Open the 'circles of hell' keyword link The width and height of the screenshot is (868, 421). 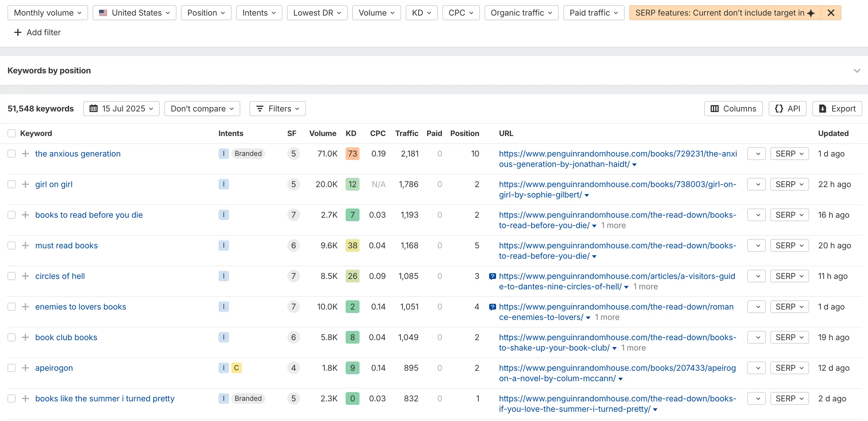pyautogui.click(x=60, y=276)
